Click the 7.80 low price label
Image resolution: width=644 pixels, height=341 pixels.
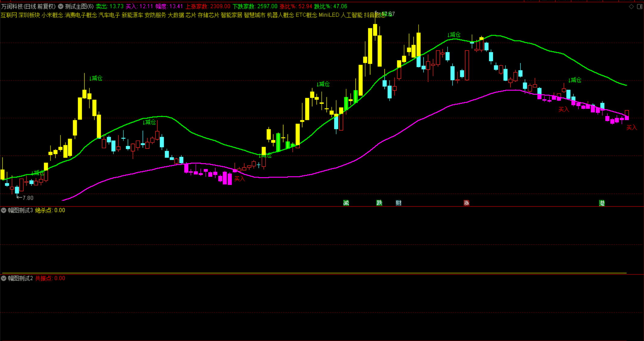(28, 198)
